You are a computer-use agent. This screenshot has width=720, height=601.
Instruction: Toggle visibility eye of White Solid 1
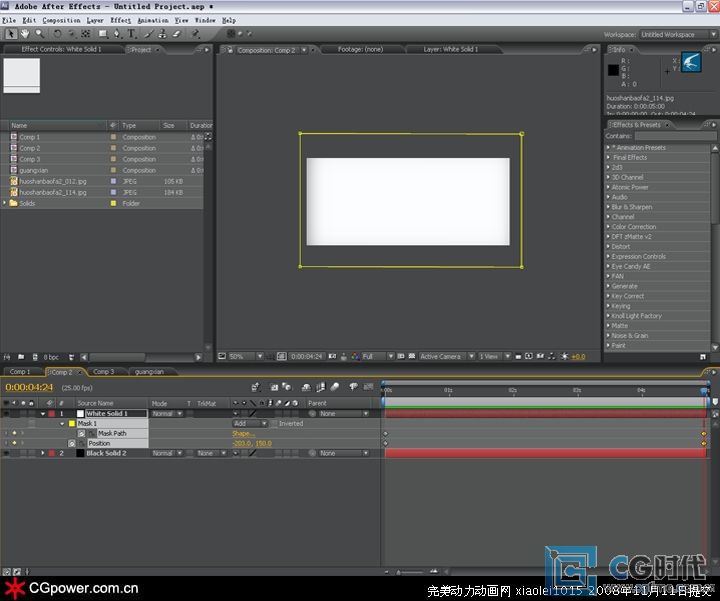6,414
